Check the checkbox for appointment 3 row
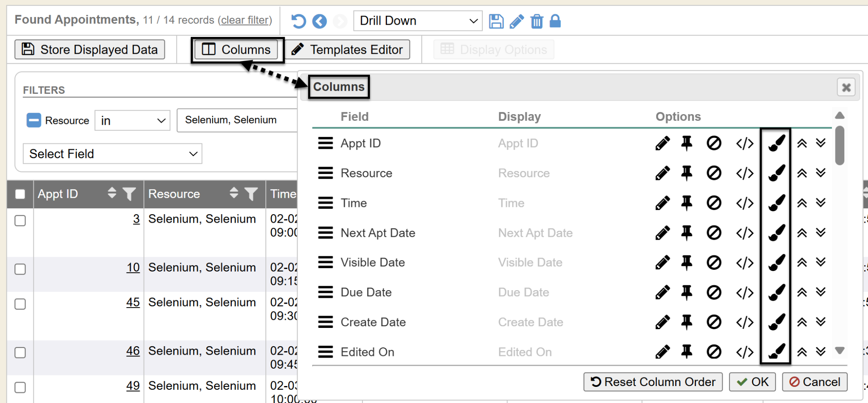 tap(20, 221)
